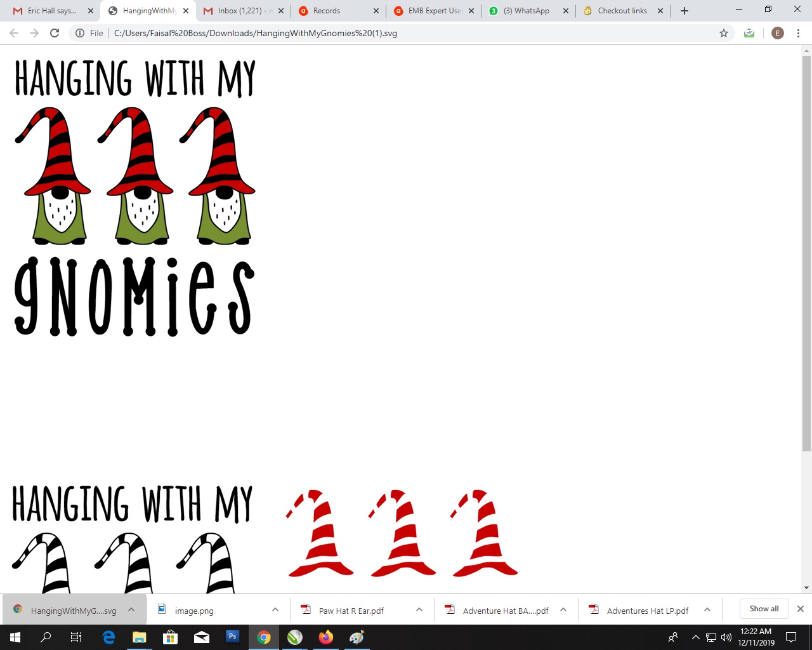Switch to the Checkout links tab

622,11
